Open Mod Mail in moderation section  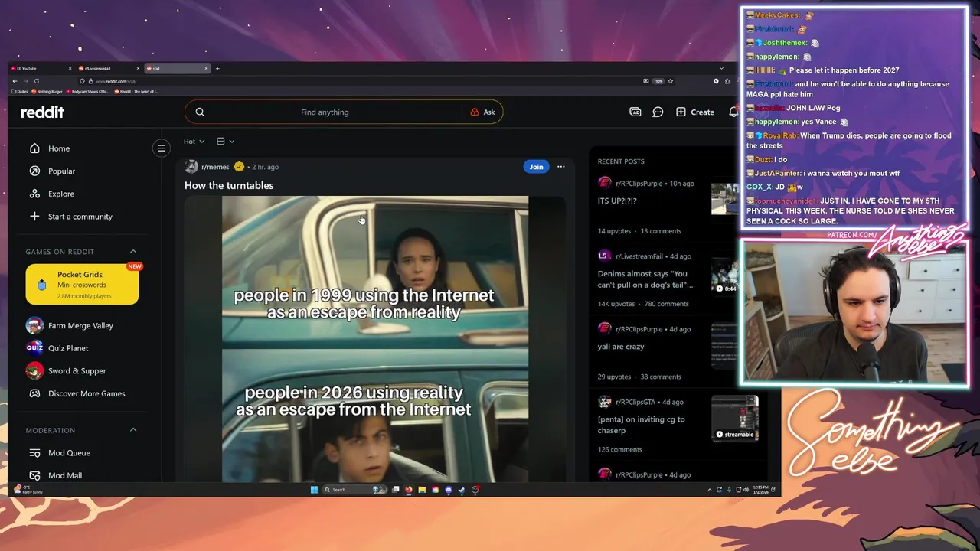(65, 475)
